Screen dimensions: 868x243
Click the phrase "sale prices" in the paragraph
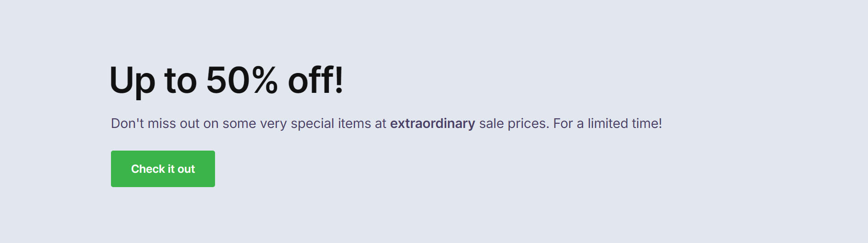(514, 123)
